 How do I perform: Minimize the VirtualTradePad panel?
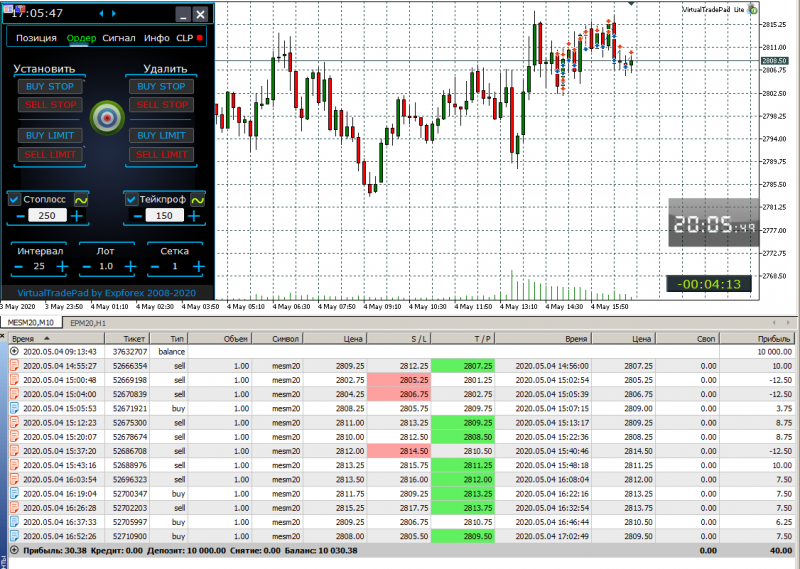point(183,14)
